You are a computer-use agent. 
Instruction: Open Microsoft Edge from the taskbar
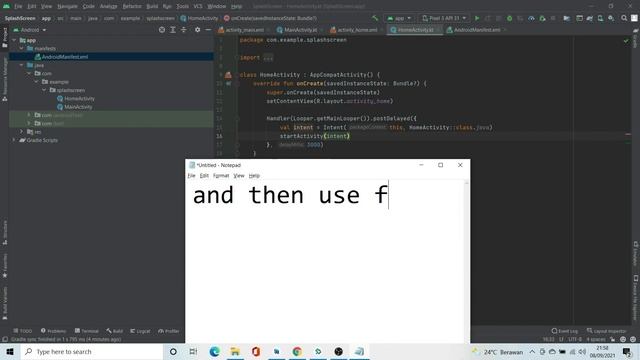pyautogui.click(x=214, y=351)
